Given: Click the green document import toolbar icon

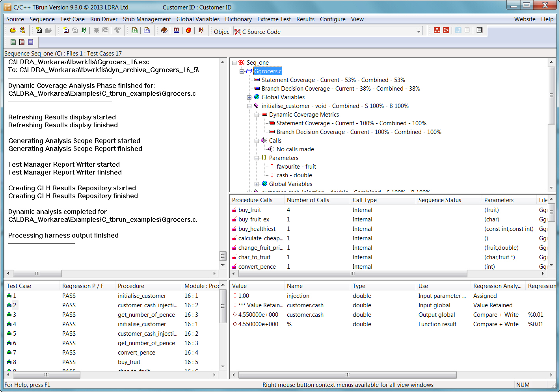Looking at the screenshot, I should pos(134,30).
